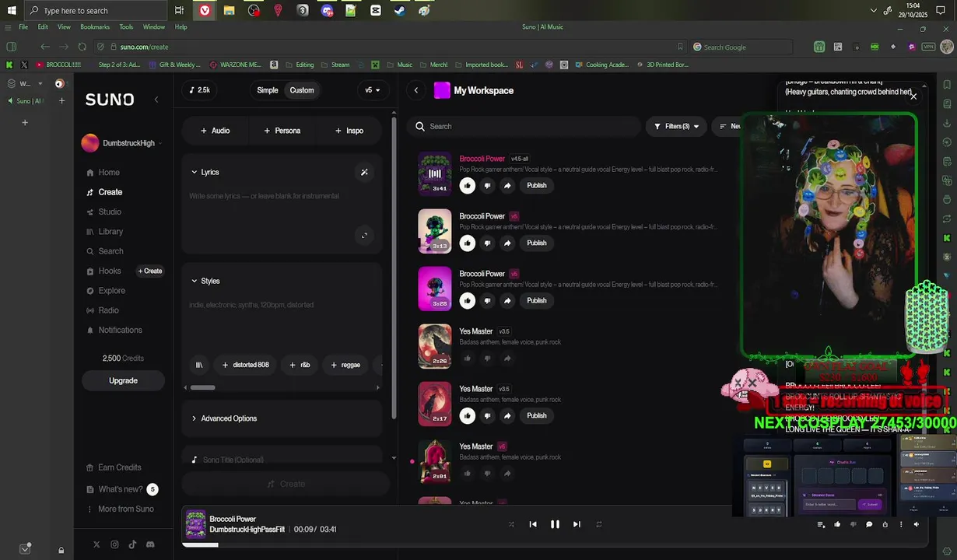
Task: Go back with the workspace back arrow
Action: (x=415, y=90)
